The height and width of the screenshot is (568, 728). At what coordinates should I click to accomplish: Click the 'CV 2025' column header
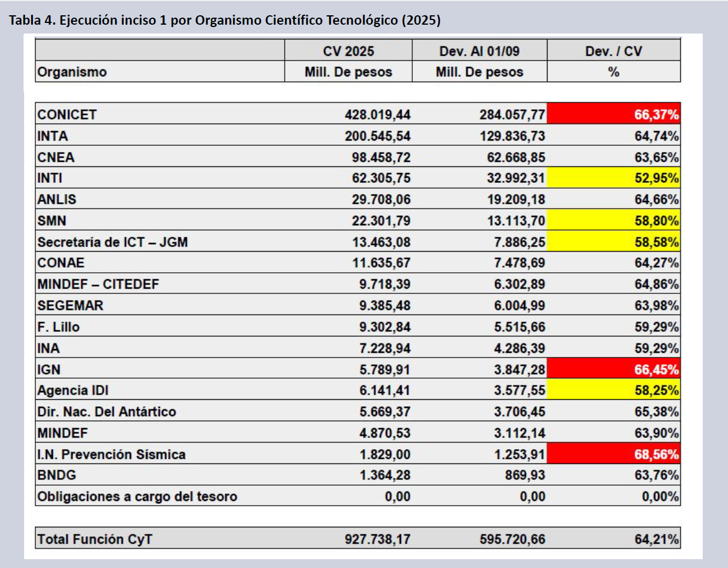[348, 51]
